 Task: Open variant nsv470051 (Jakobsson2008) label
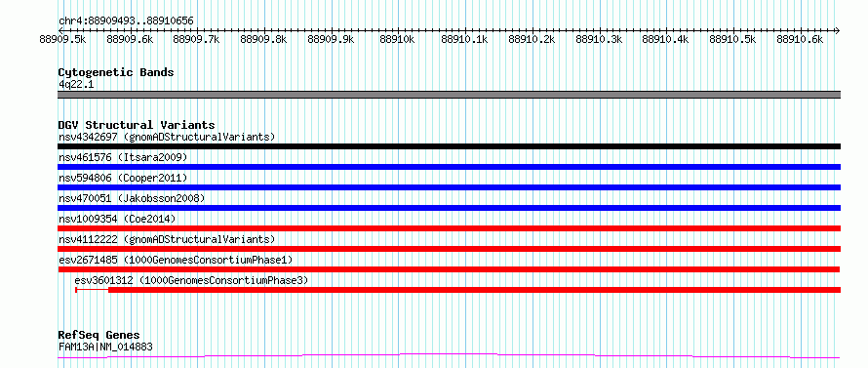coord(132,198)
